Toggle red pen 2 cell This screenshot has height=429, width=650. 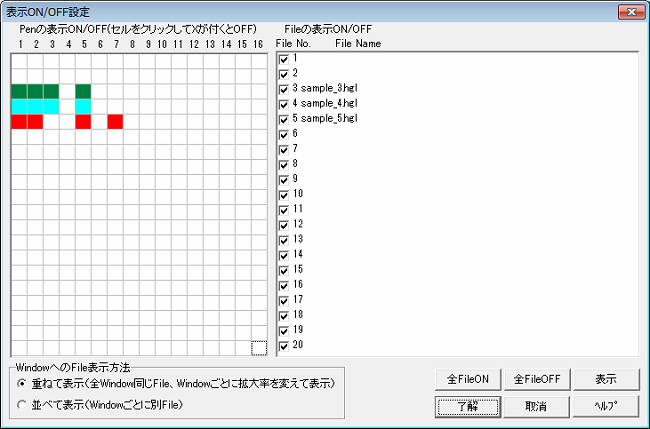click(x=35, y=122)
